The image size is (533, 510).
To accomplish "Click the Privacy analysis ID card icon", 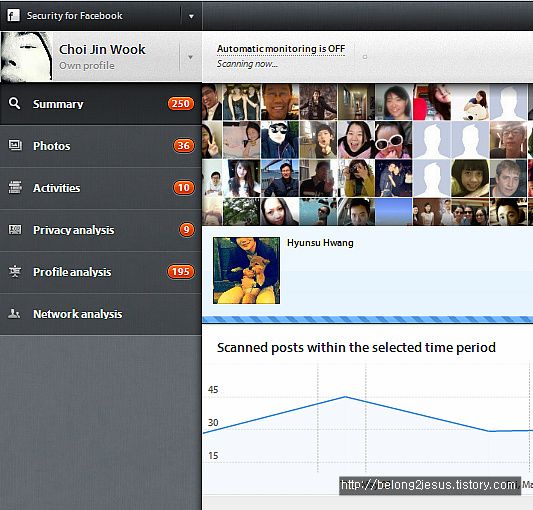I will point(15,230).
